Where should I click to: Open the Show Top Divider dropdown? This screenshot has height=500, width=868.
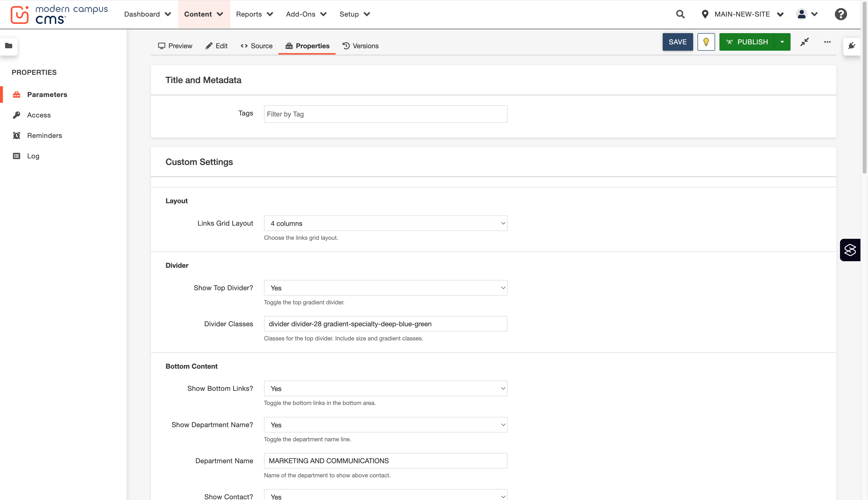click(x=386, y=288)
